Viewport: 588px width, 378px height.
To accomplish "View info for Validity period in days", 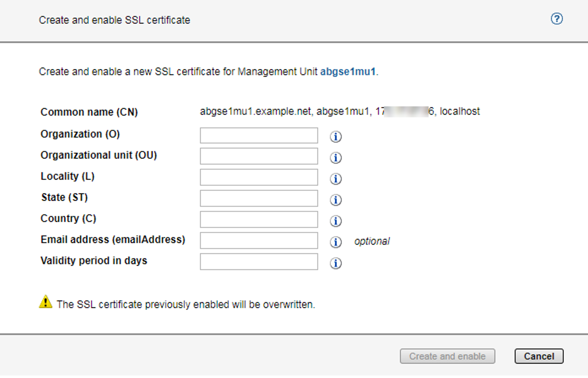I will tap(336, 263).
